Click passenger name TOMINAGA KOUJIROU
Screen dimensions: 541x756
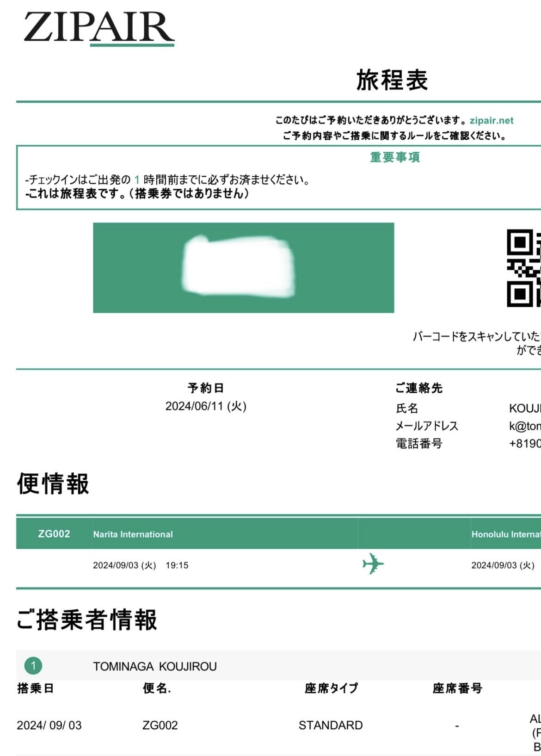154,667
